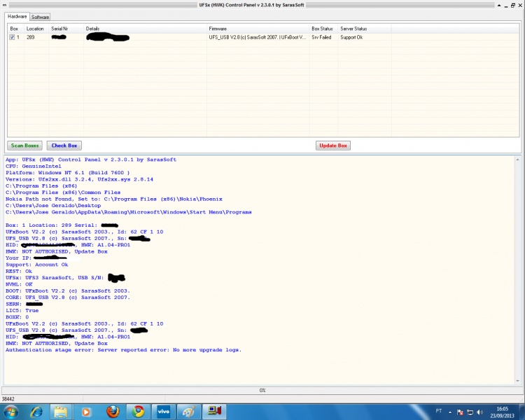The width and height of the screenshot is (525, 420).
Task: Click the log scrollbar down arrow
Action: (x=517, y=381)
